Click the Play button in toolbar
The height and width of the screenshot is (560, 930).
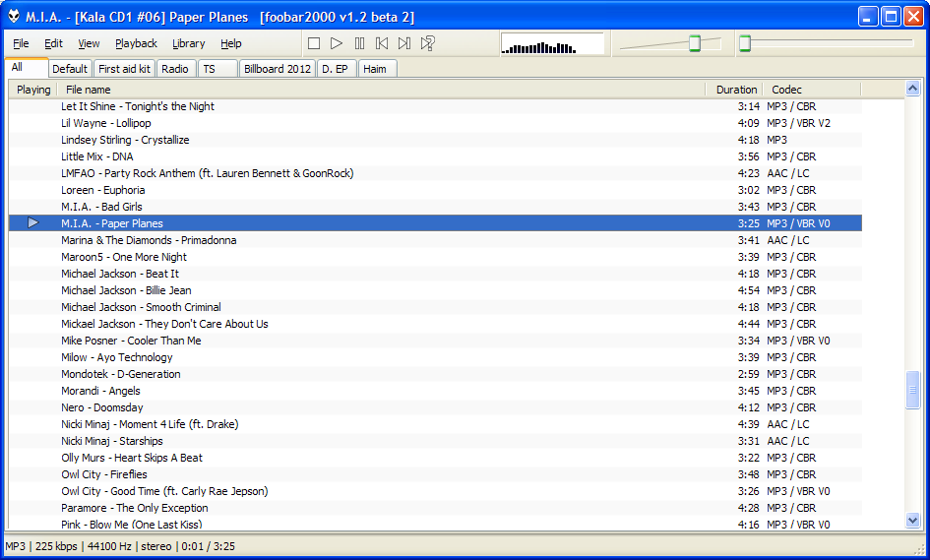click(x=337, y=43)
